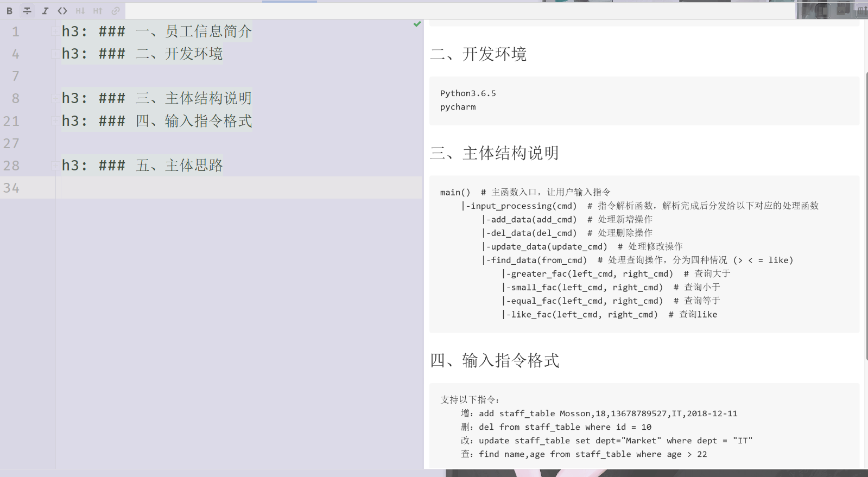Click add_data(add_cmd) line in preview
The height and width of the screenshot is (477, 868).
point(567,219)
